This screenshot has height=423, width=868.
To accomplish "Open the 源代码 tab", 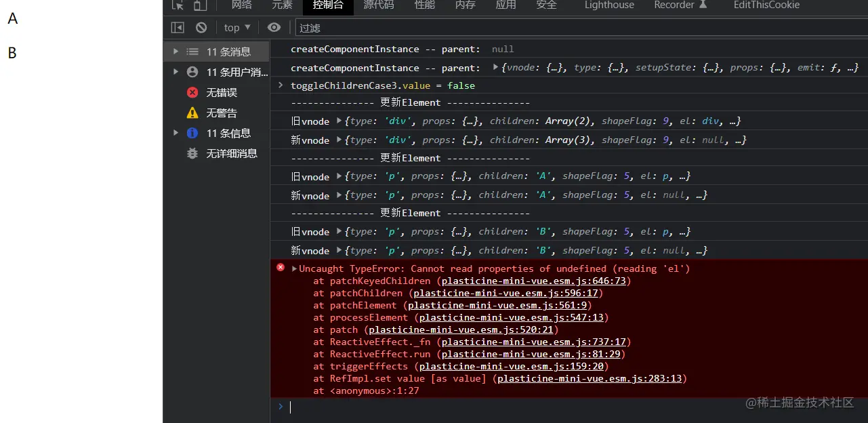I will tap(379, 5).
